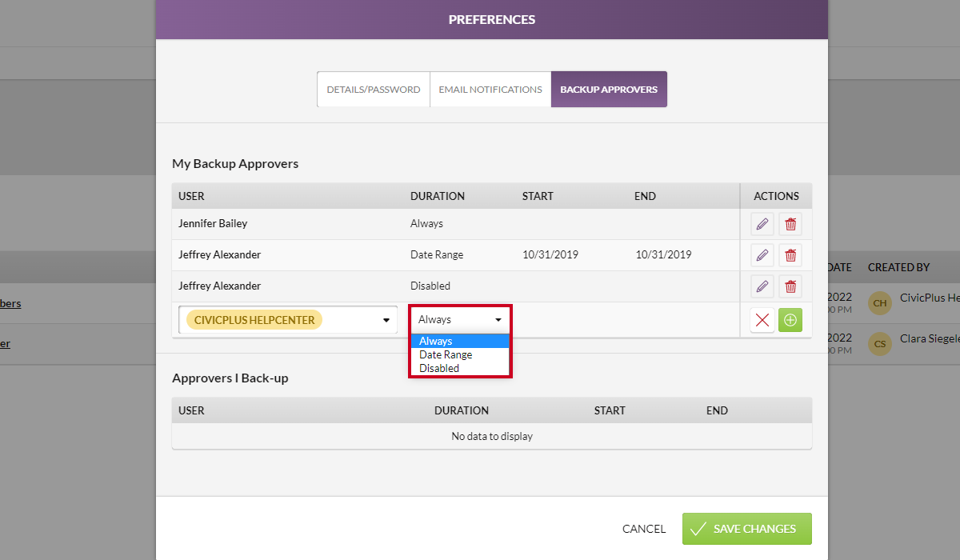Choose Disabled in the duration list
This screenshot has height=560, width=960.
460,368
